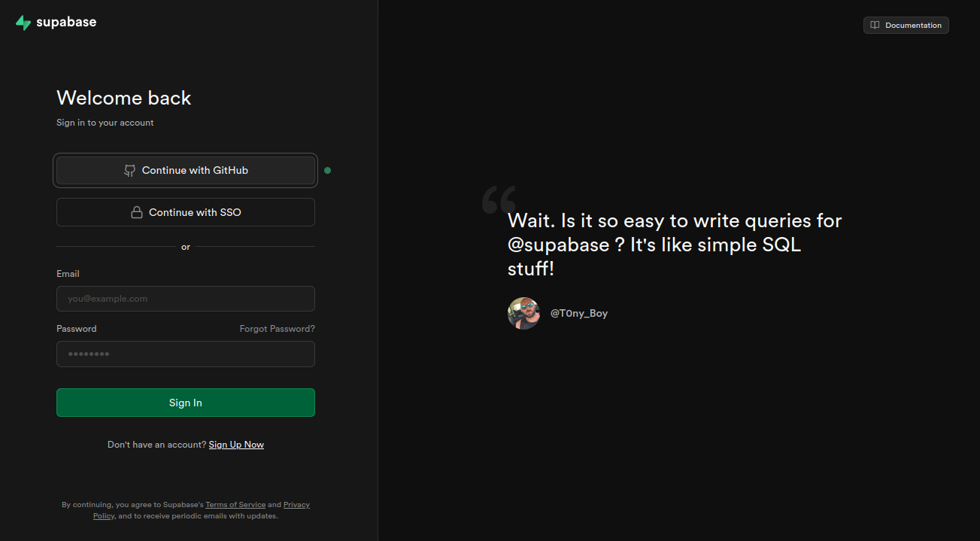Click the Password field label
This screenshot has width=980, height=541.
coord(77,329)
